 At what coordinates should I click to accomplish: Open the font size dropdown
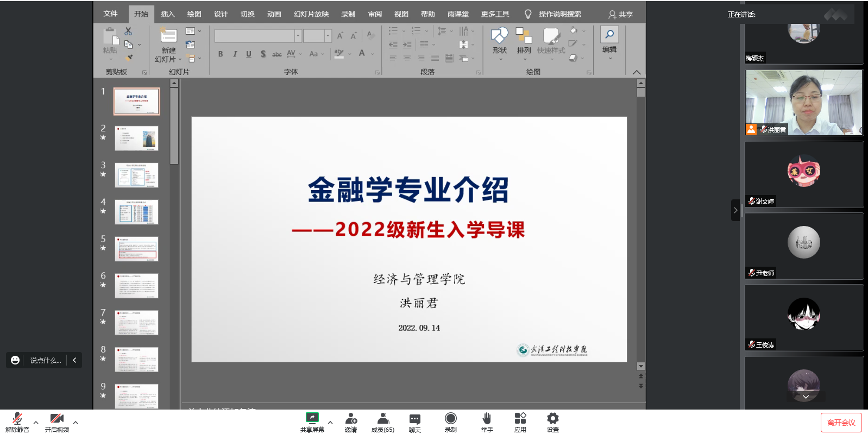(328, 36)
